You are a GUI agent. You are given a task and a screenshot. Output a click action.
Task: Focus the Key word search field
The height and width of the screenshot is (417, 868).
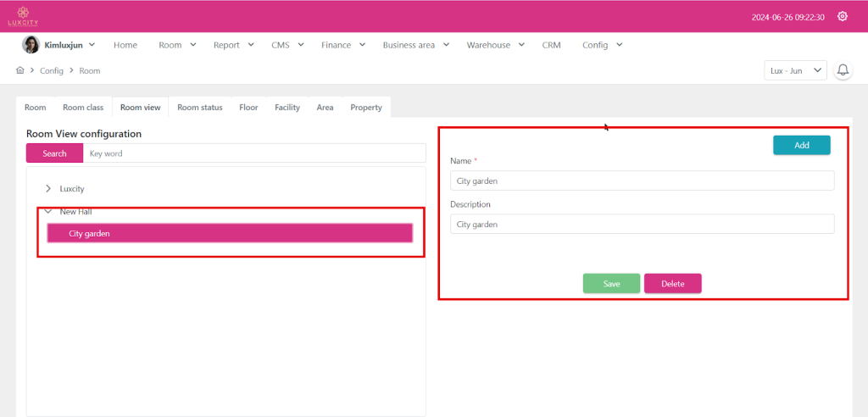254,153
